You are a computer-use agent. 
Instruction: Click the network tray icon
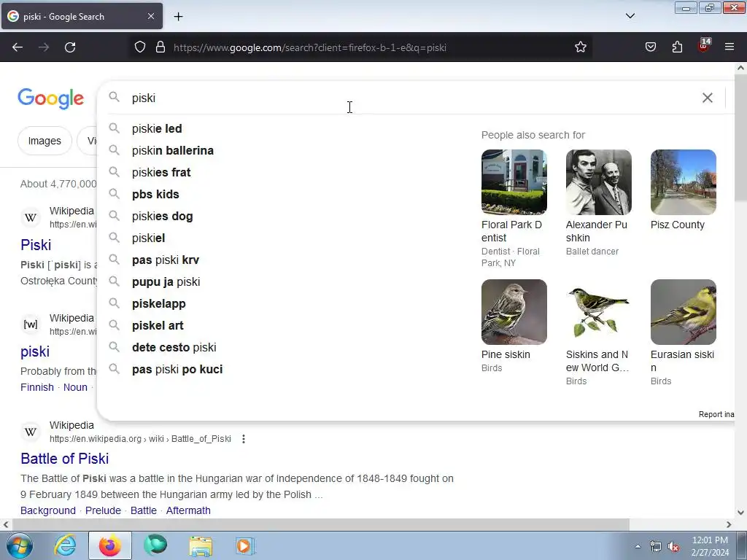(x=655, y=547)
